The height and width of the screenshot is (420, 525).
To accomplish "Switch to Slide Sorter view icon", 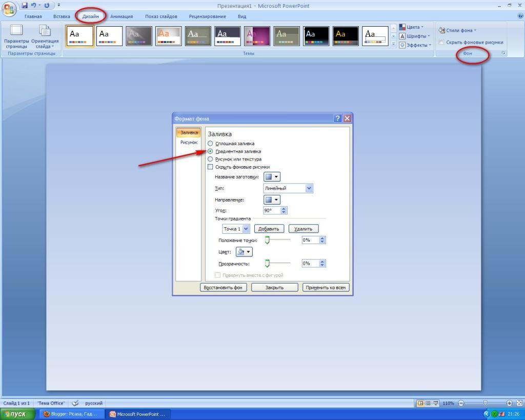I will pyautogui.click(x=428, y=403).
